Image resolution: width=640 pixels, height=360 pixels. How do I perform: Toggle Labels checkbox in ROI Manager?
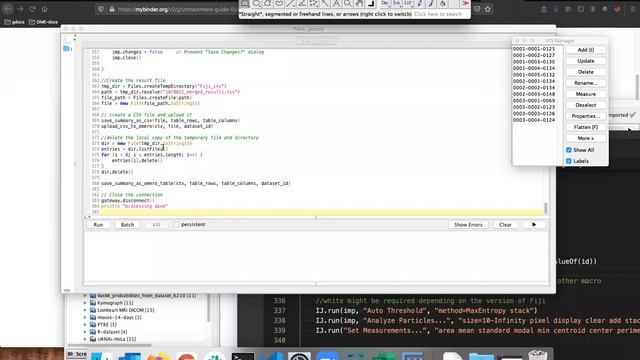pyautogui.click(x=569, y=161)
